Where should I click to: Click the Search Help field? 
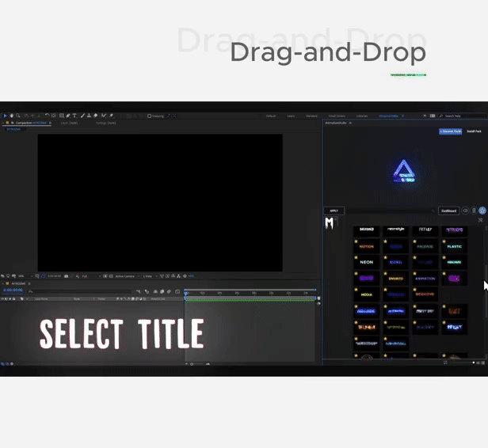click(462, 116)
